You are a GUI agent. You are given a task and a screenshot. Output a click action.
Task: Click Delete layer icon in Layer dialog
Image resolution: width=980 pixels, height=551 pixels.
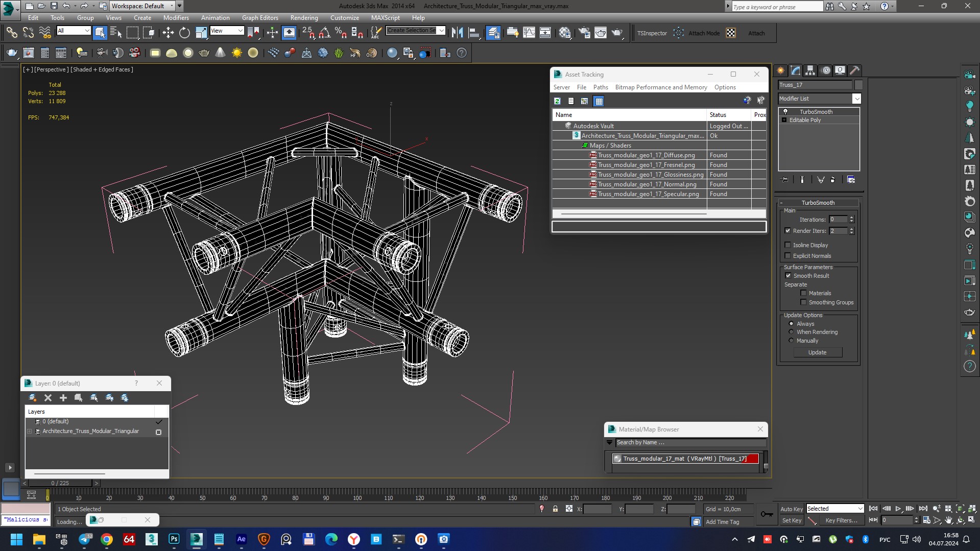pyautogui.click(x=48, y=397)
